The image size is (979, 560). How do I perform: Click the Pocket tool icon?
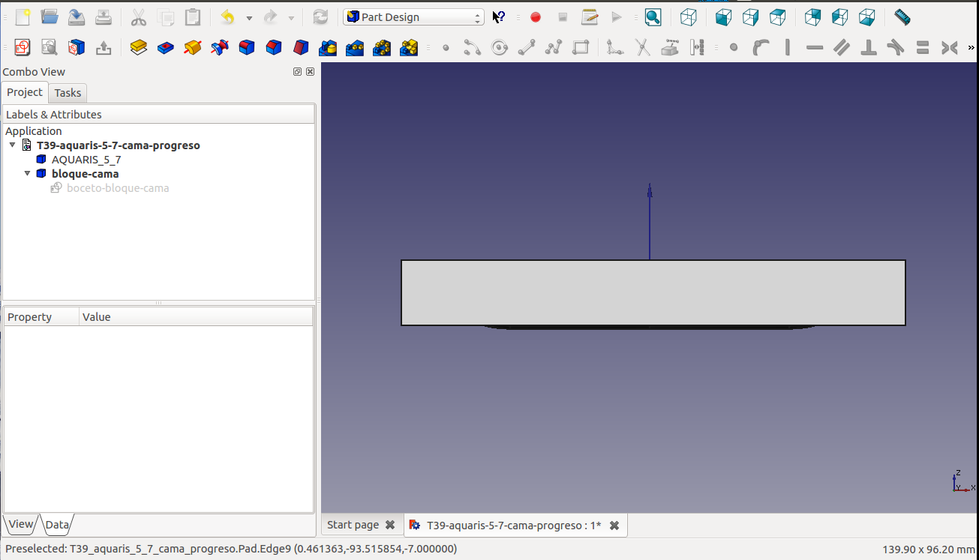pos(166,48)
